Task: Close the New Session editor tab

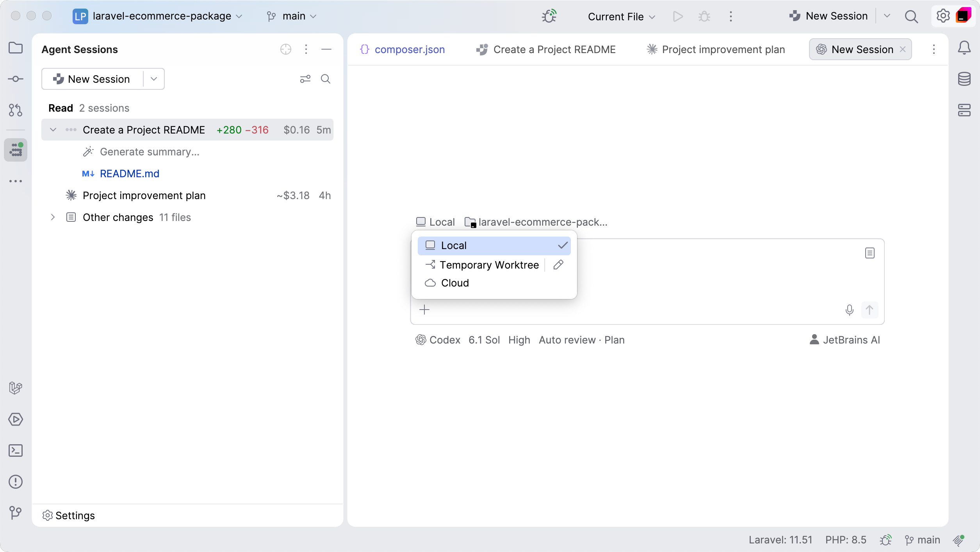Action: click(x=903, y=50)
